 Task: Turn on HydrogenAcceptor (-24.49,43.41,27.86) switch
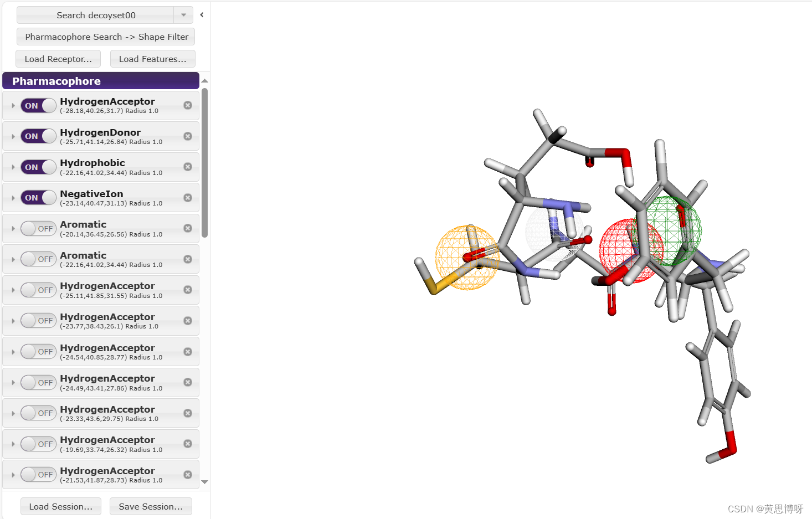coord(38,382)
